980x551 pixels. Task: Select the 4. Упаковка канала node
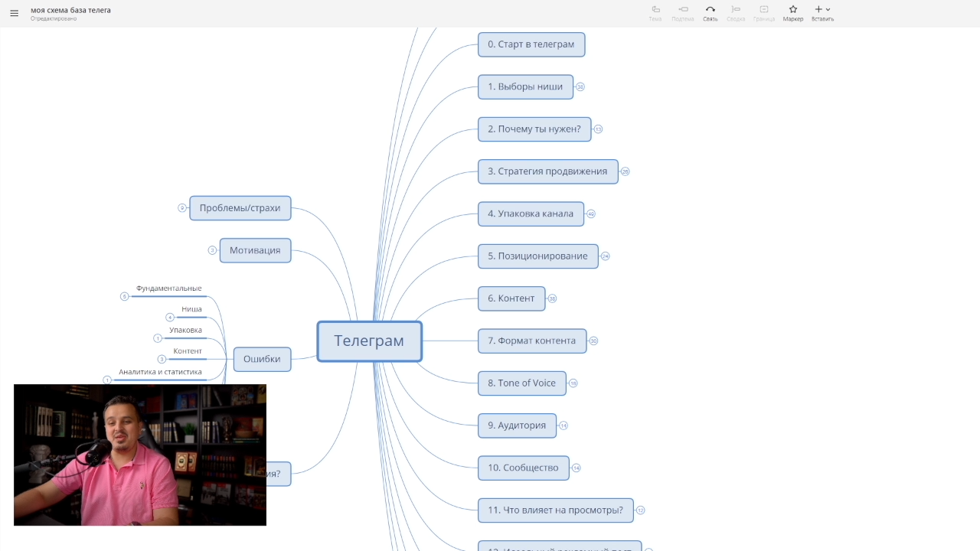coord(531,214)
